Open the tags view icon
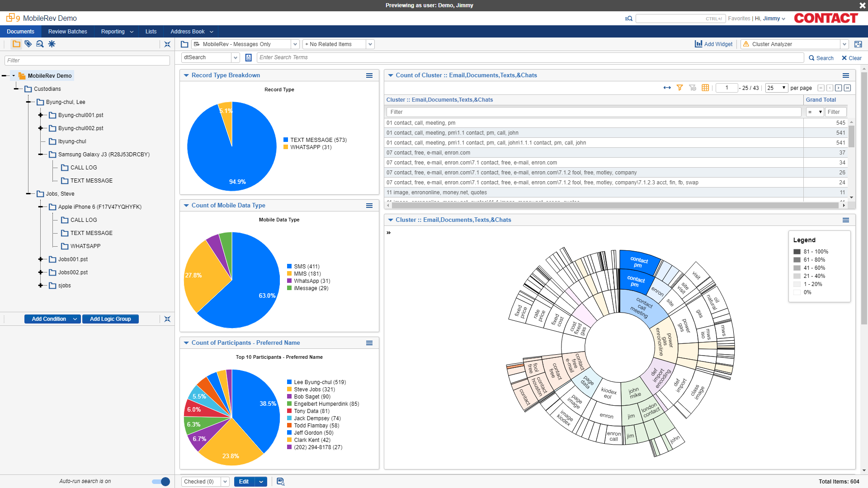Image resolution: width=868 pixels, height=488 pixels. pos(28,44)
